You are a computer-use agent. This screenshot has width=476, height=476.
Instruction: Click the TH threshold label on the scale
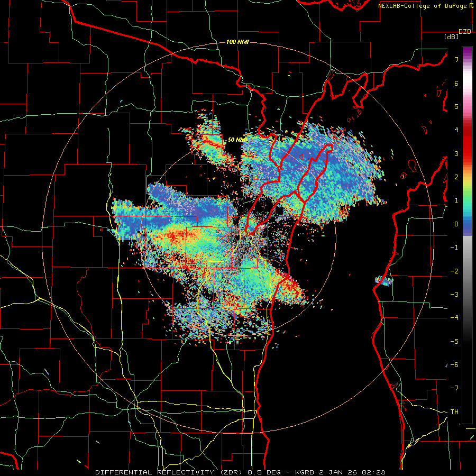pos(454,412)
